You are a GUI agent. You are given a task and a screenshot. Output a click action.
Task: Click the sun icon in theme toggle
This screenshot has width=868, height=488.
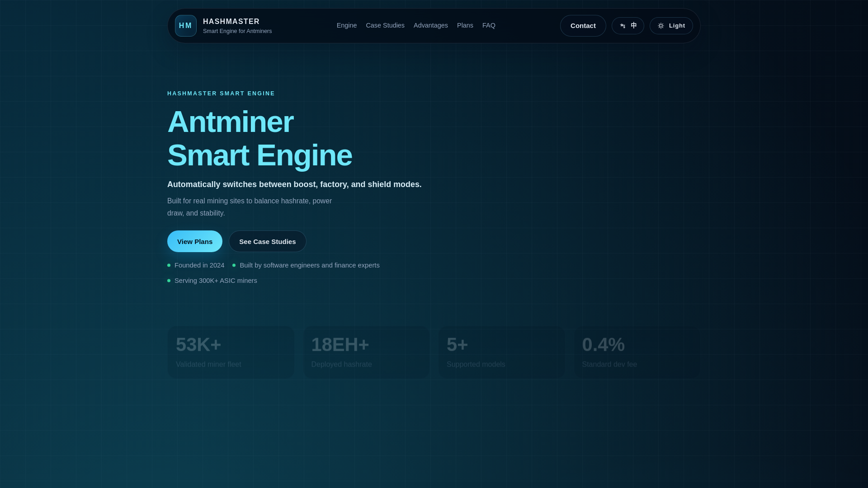(661, 26)
